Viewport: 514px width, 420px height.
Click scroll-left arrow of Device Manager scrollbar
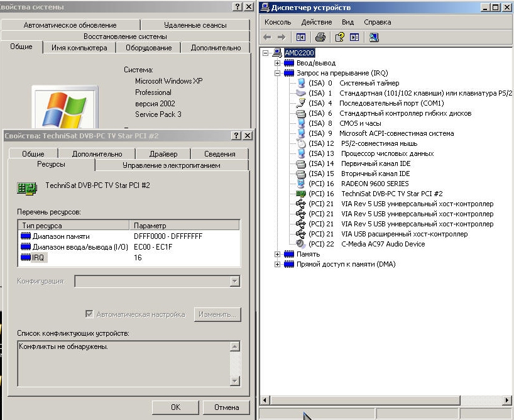[x=265, y=400]
